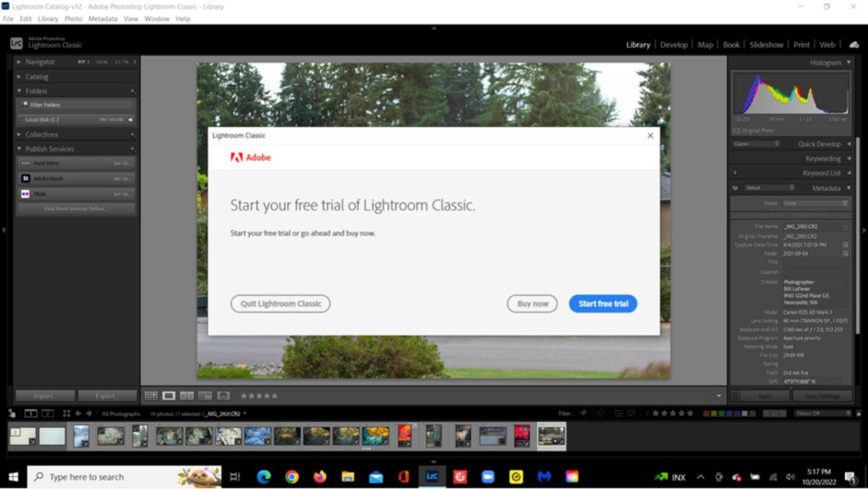Click the Buy now button

[x=532, y=303]
